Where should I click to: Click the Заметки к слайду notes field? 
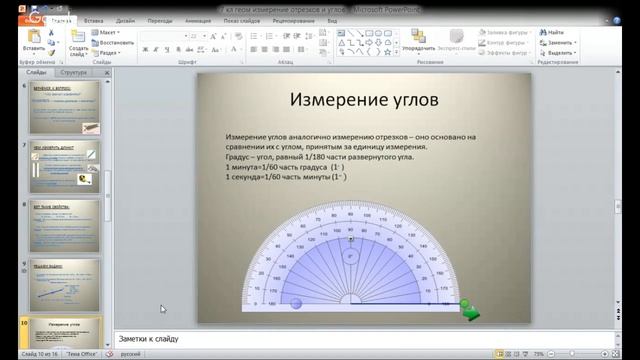(364, 339)
